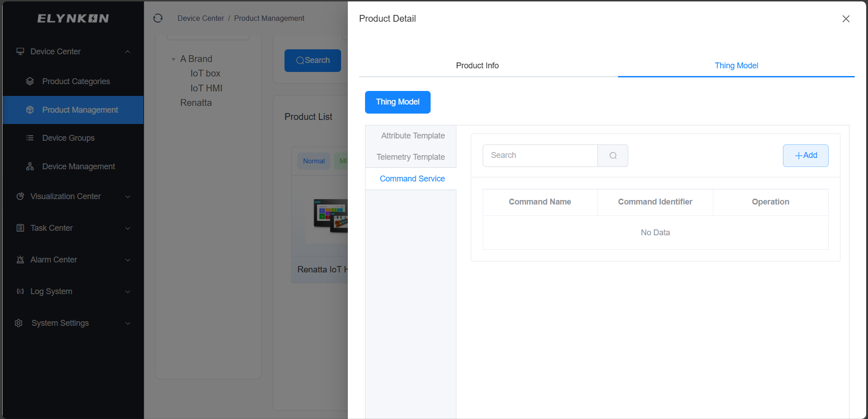868x419 pixels.
Task: Click the Log System icon
Action: pos(20,291)
